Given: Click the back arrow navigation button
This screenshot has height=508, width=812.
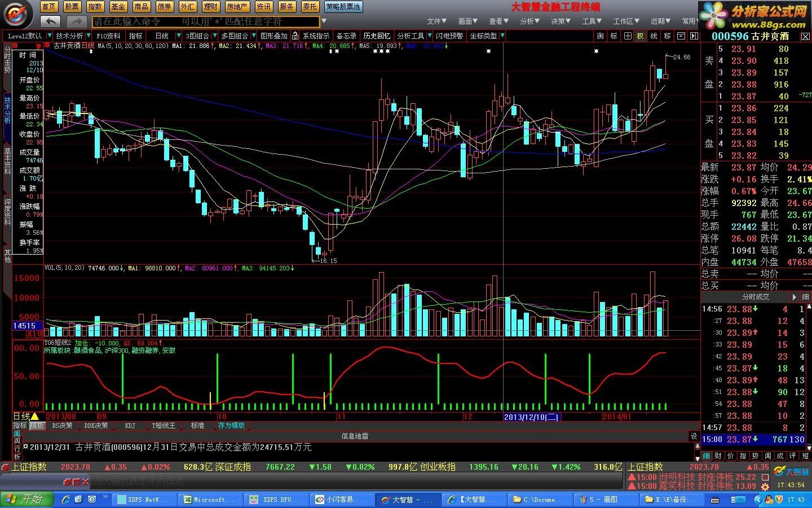Looking at the screenshot, I should pos(51,21).
